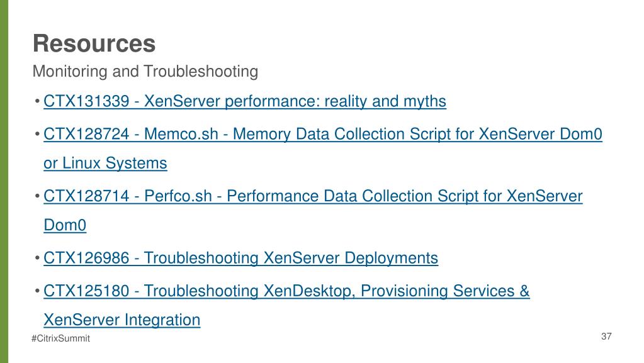
Task: Open the CTX128724 Memco.sh memory script link
Action: (x=323, y=134)
